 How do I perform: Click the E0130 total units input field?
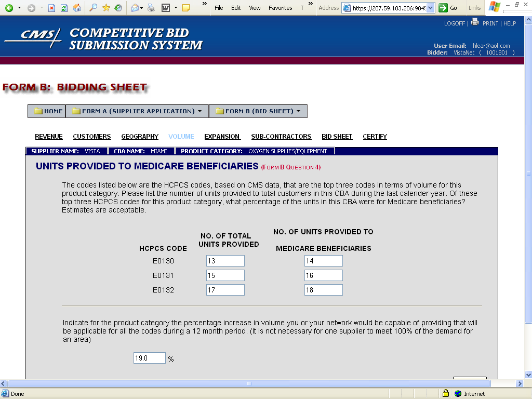pyautogui.click(x=225, y=261)
